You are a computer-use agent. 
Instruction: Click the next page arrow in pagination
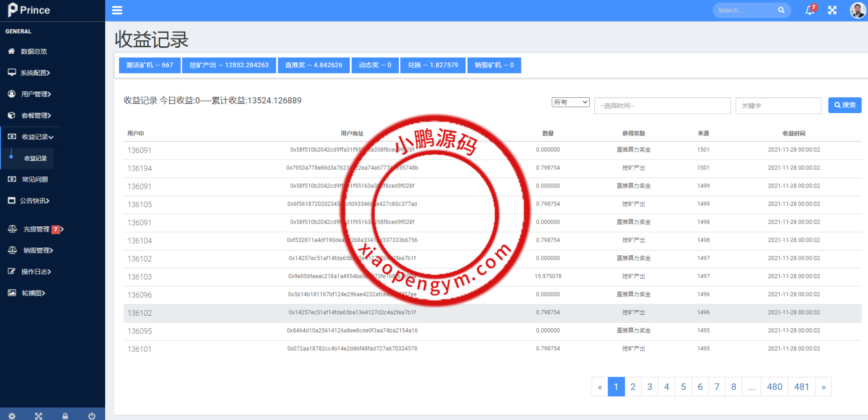[823, 387]
